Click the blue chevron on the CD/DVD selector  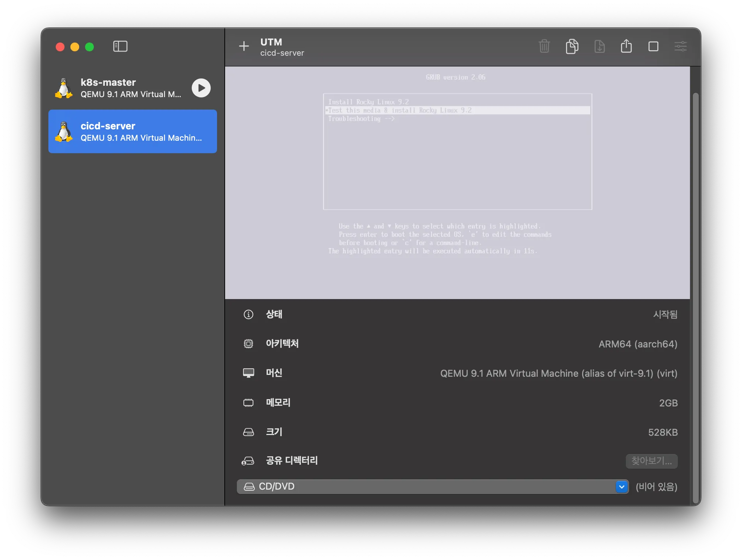[622, 487]
